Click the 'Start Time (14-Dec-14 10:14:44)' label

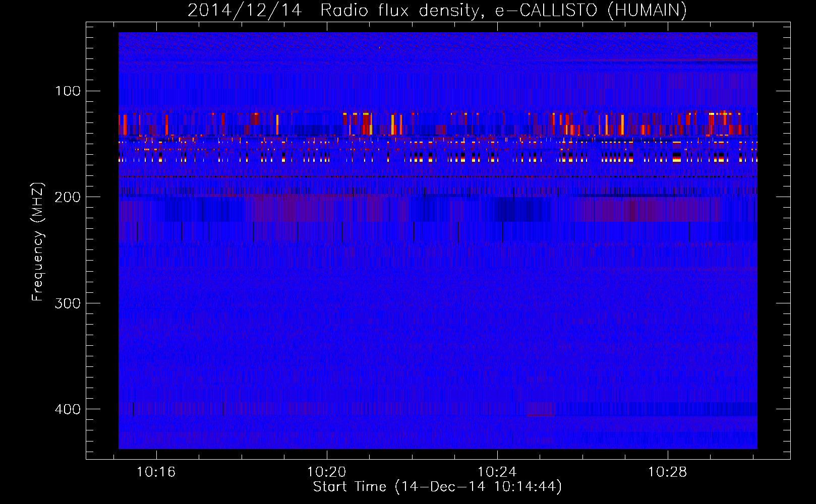click(x=437, y=487)
